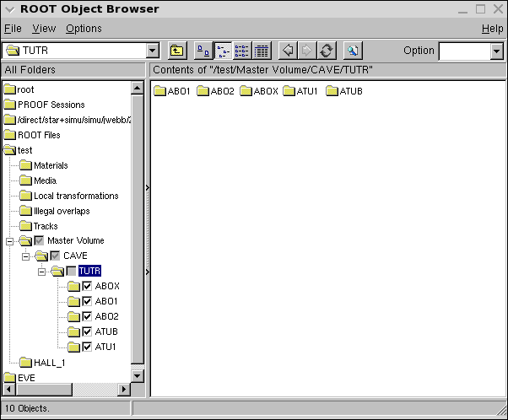Click Contents of path header
508x420 pixels.
pyautogui.click(x=327, y=70)
